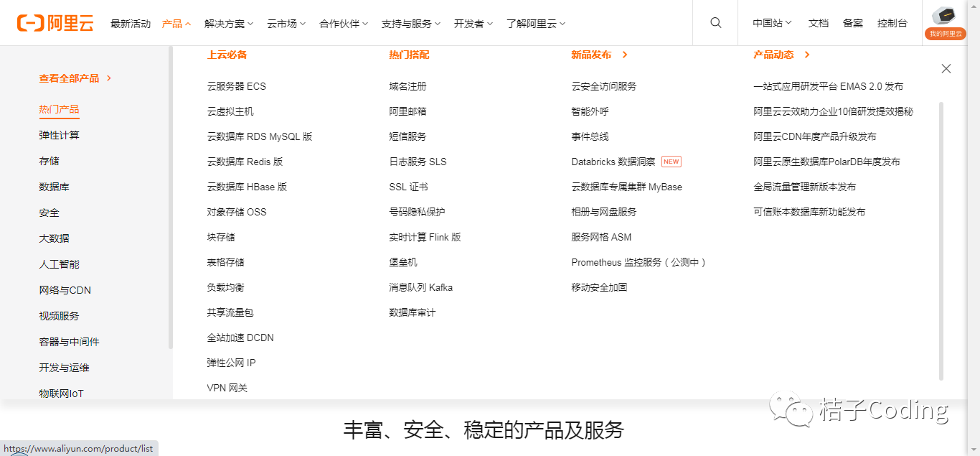Image resolution: width=980 pixels, height=456 pixels.
Task: Expand the 了解阿里云 dropdown
Action: (x=536, y=23)
